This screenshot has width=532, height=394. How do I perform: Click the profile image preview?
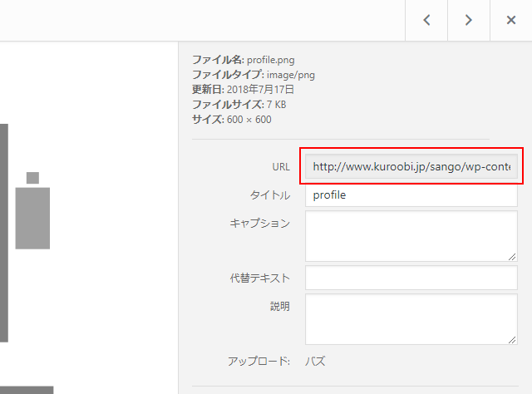pyautogui.click(x=32, y=218)
